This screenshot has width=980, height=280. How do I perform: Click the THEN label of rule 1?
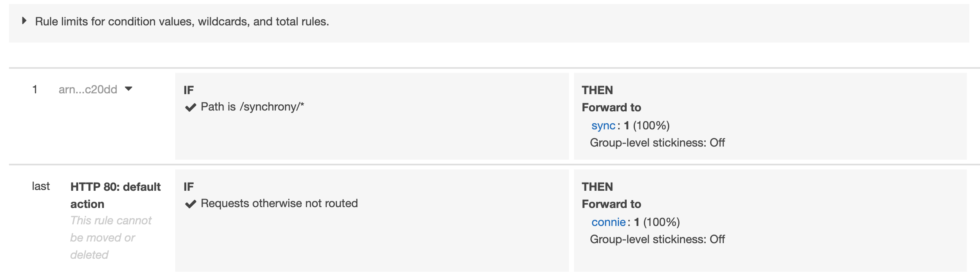[597, 90]
